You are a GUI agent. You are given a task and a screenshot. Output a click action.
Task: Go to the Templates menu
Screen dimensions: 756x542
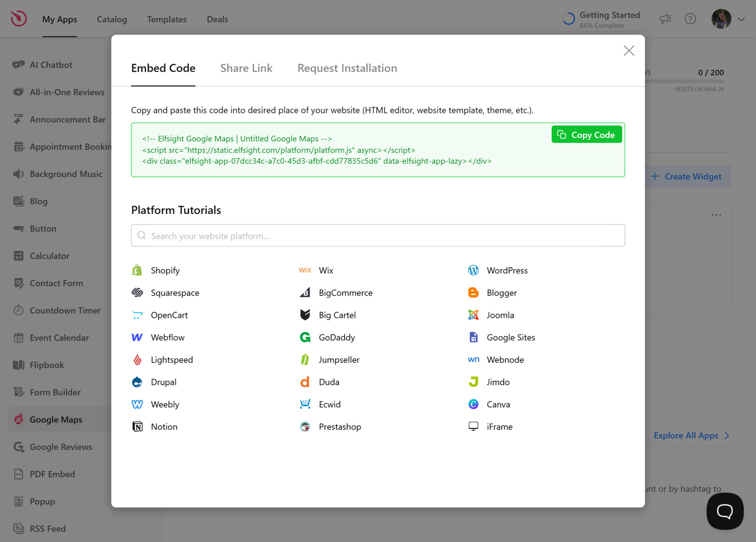(167, 19)
